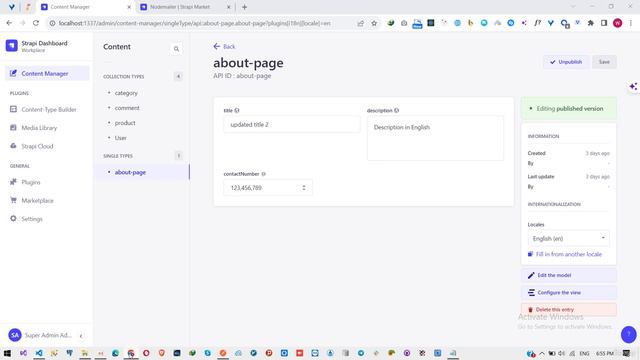Select about-page single type
Screen dimensions: 640x360
[x=130, y=172]
